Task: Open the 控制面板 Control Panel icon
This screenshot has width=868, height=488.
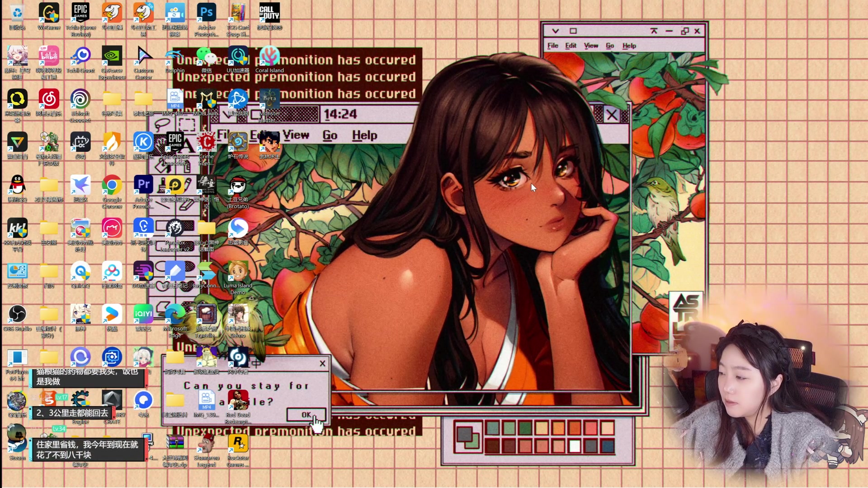Action: 17,275
